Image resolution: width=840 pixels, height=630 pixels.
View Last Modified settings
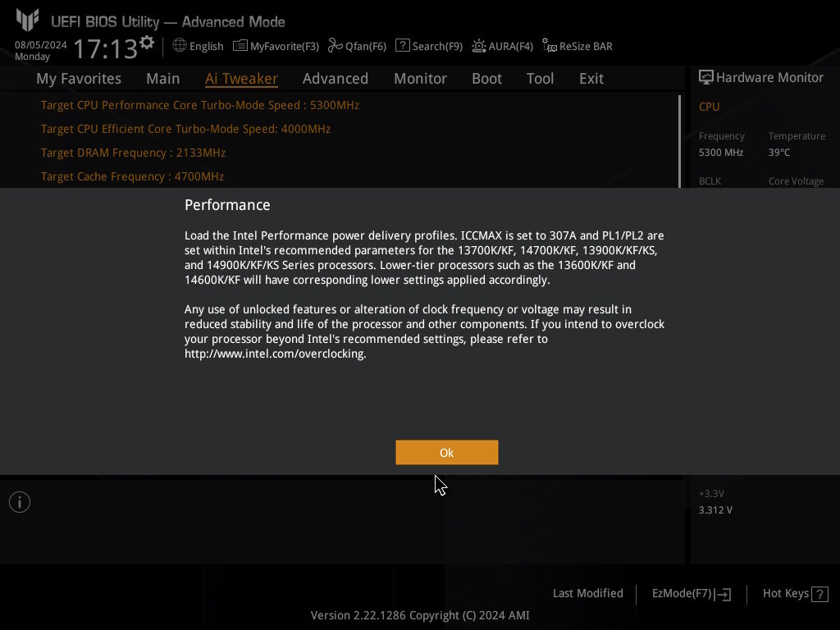coord(588,594)
